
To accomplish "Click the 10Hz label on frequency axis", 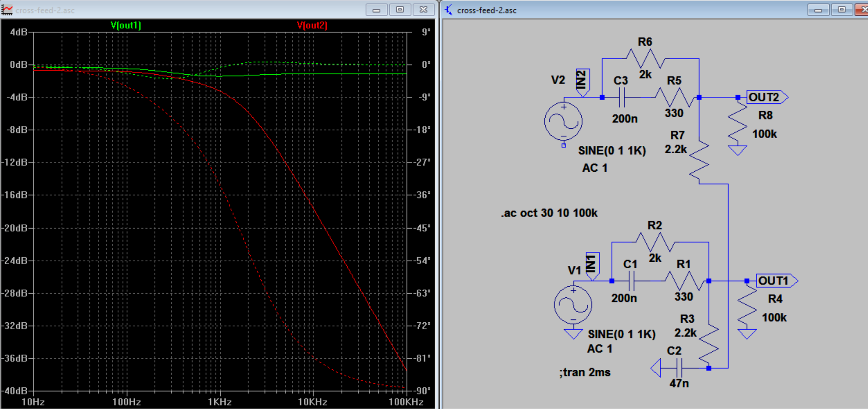I will (x=33, y=402).
